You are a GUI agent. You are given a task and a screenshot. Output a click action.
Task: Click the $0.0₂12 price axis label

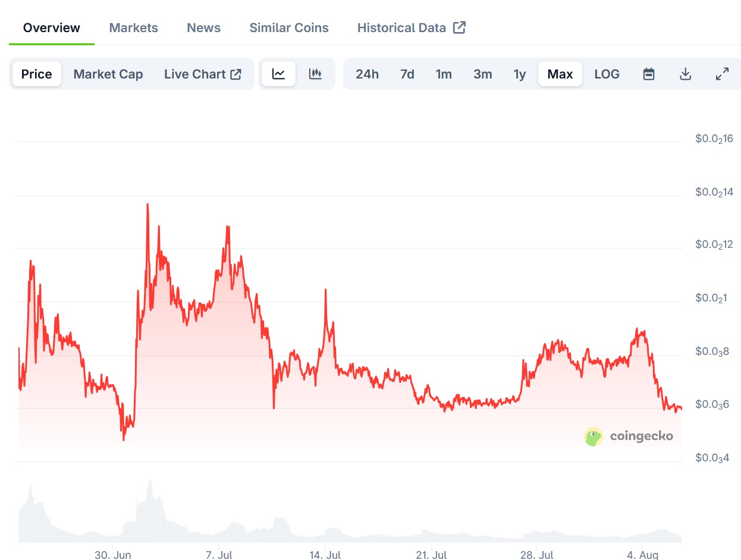point(714,245)
